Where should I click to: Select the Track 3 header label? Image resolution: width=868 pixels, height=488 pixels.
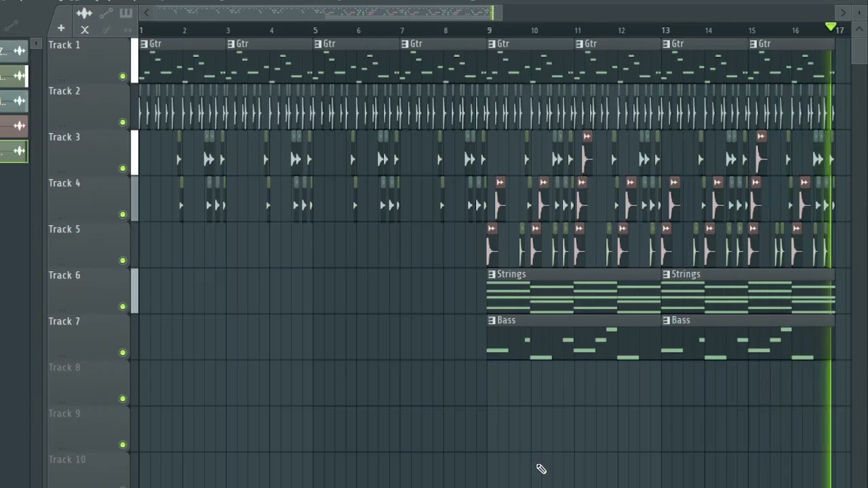[x=64, y=137]
